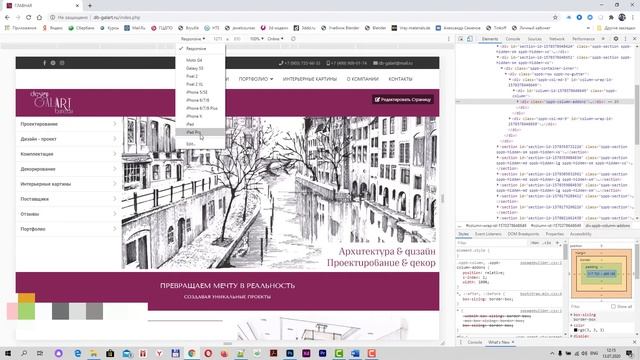Expand the ПОРТФОЛИО navigation dropdown
The height and width of the screenshot is (360, 640).
256,79
